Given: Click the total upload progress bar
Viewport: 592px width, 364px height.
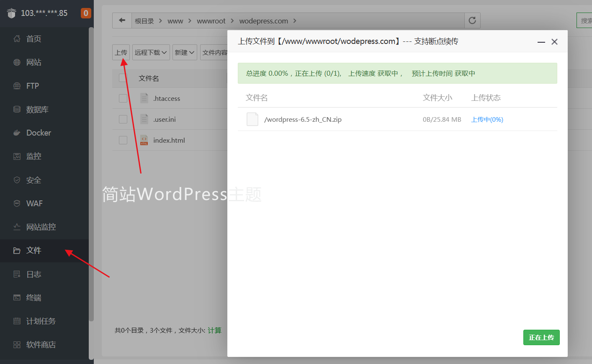Looking at the screenshot, I should click(x=397, y=73).
